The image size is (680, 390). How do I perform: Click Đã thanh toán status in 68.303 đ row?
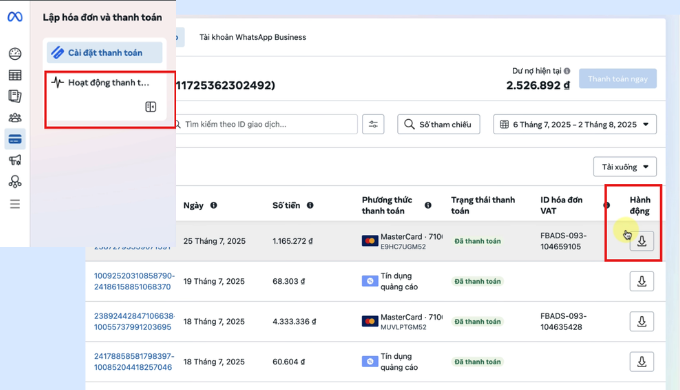click(477, 282)
